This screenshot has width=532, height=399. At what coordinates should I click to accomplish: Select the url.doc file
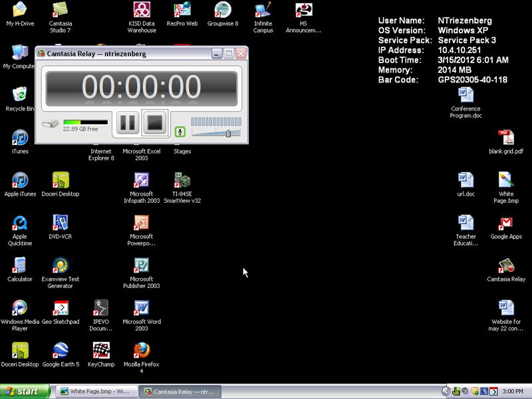click(x=466, y=184)
